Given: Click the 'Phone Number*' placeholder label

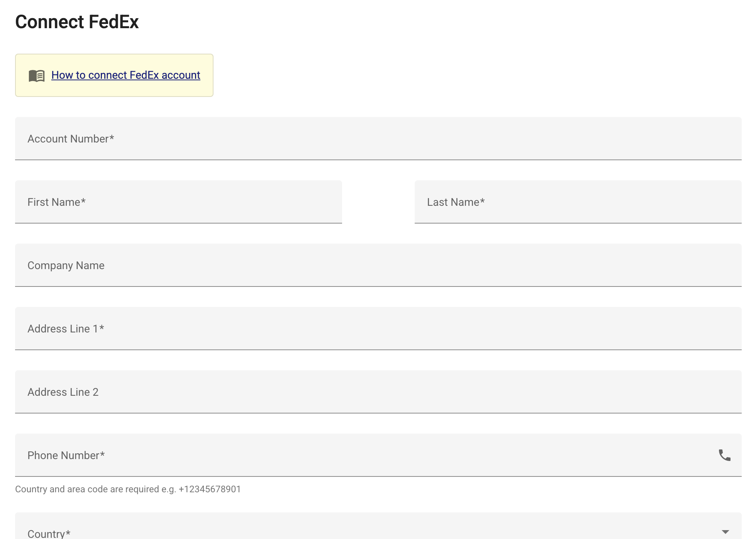Looking at the screenshot, I should (66, 455).
